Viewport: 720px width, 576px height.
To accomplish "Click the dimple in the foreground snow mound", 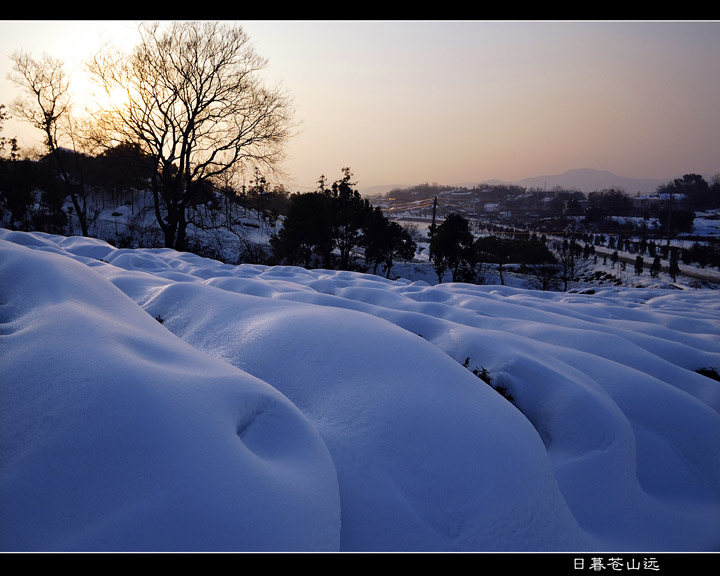I will (260, 428).
